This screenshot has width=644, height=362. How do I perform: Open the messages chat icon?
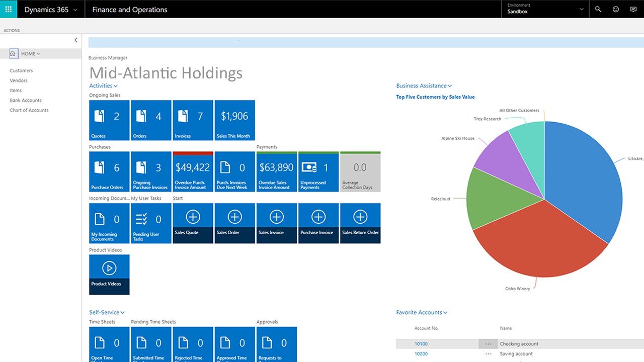pos(633,9)
